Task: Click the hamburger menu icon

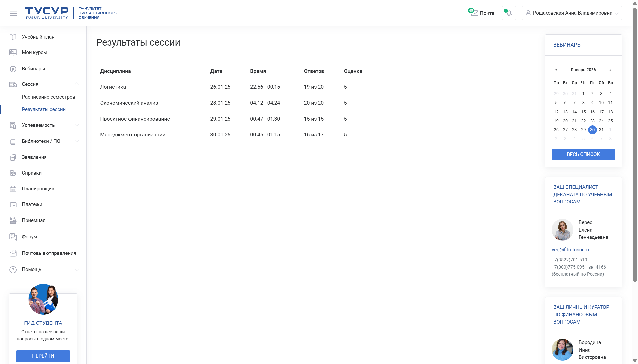Action: pos(13,13)
